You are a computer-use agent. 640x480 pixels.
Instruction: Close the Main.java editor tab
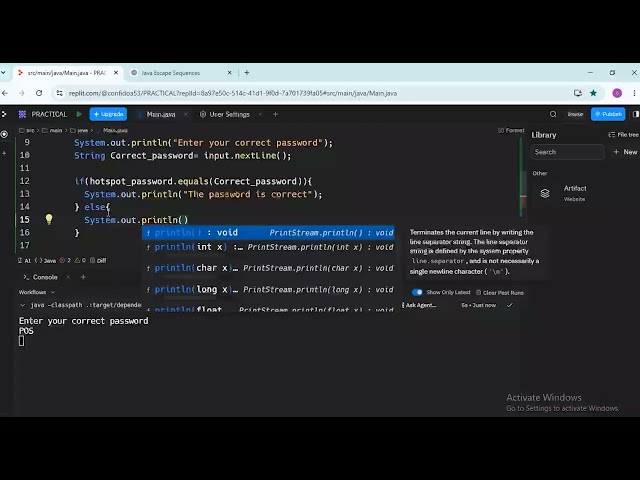186,114
